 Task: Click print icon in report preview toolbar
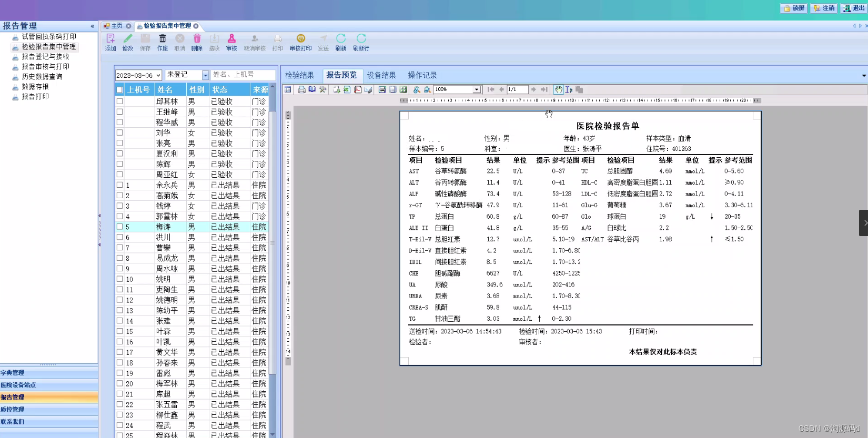301,90
